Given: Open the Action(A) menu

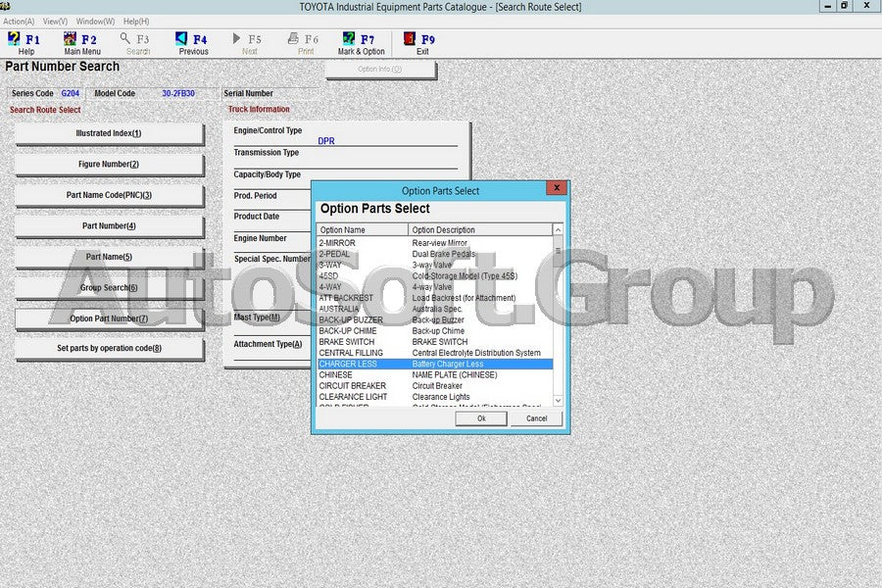Looking at the screenshot, I should pyautogui.click(x=19, y=21).
